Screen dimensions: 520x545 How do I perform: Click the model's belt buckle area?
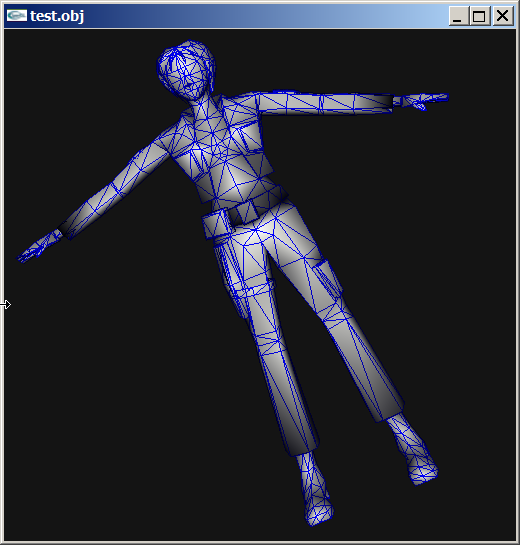(245, 211)
